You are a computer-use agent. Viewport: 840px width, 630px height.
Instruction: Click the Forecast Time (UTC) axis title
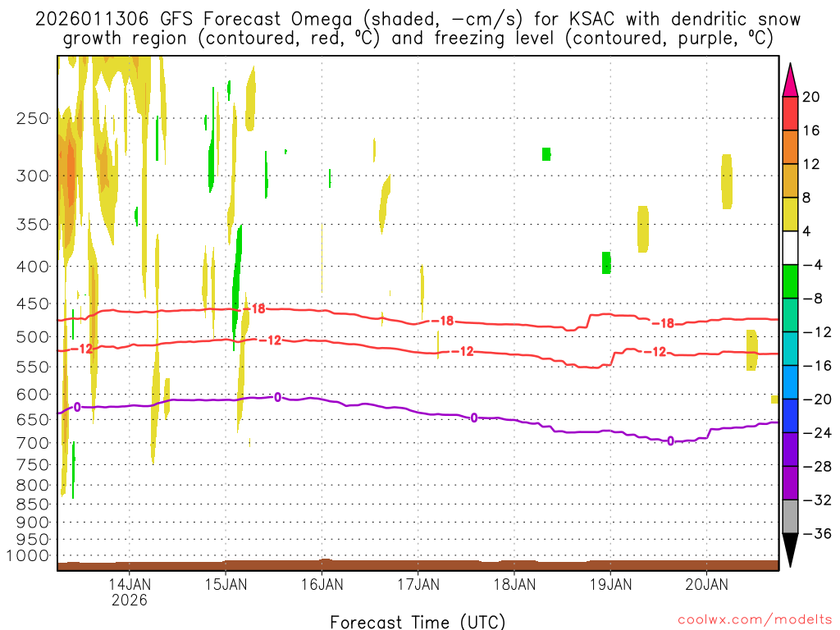click(x=418, y=622)
